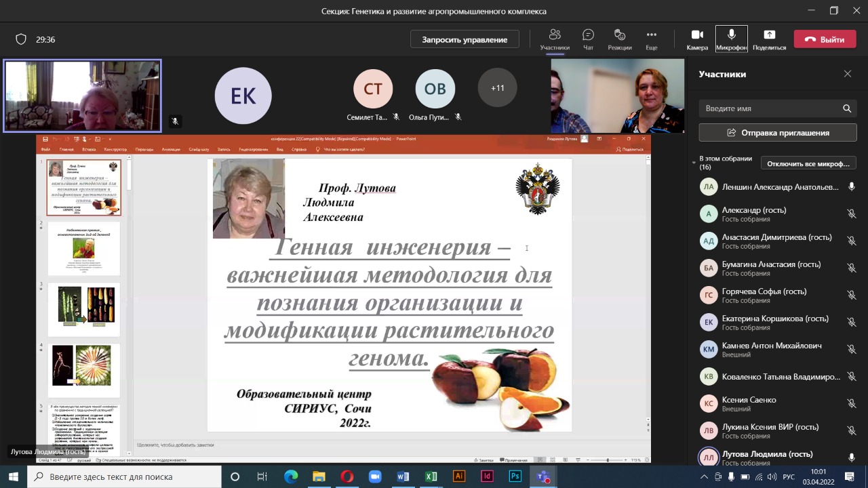Click slide 2 thumbnail in shared PowerPoint
This screenshot has height=488, width=868.
pyautogui.click(x=83, y=249)
